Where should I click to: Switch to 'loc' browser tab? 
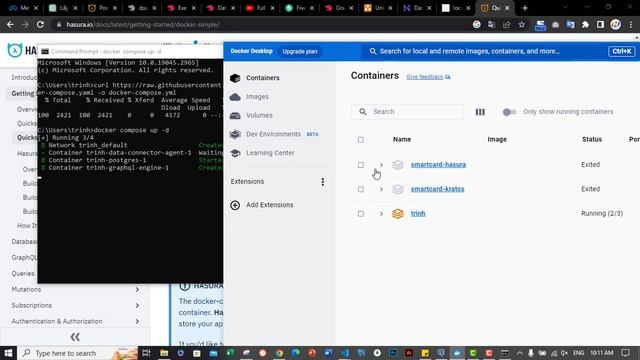[x=455, y=8]
